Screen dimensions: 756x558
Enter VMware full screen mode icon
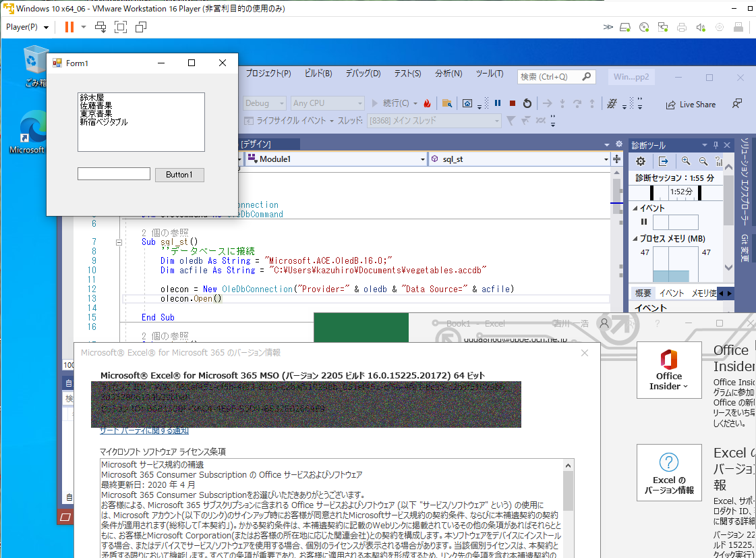click(121, 27)
